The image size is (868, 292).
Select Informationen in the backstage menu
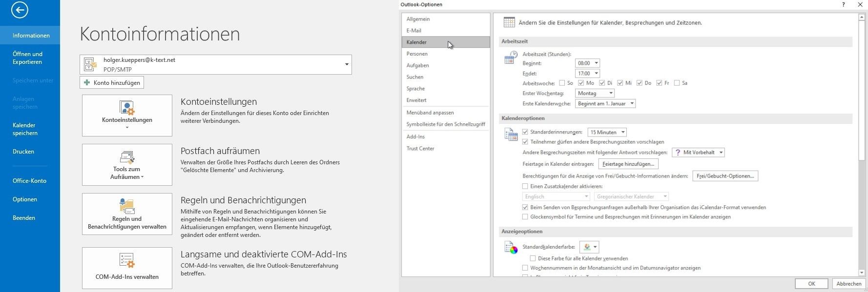click(30, 36)
